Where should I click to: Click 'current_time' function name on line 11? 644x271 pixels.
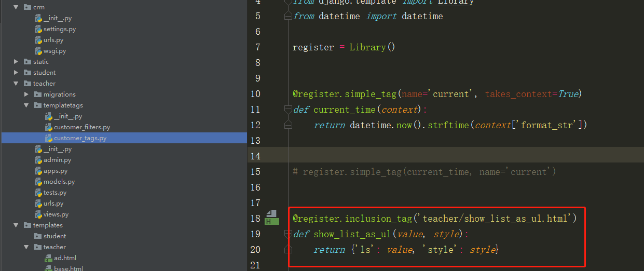[x=345, y=110]
